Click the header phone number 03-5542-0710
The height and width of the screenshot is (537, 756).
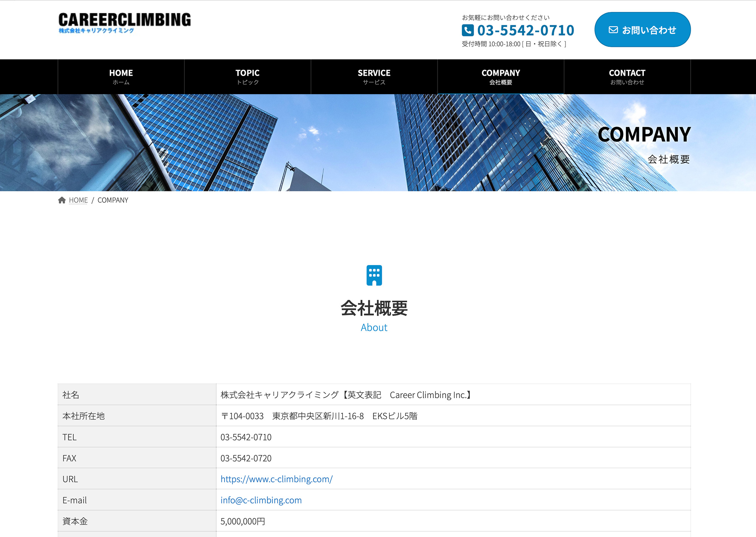pyautogui.click(x=525, y=30)
